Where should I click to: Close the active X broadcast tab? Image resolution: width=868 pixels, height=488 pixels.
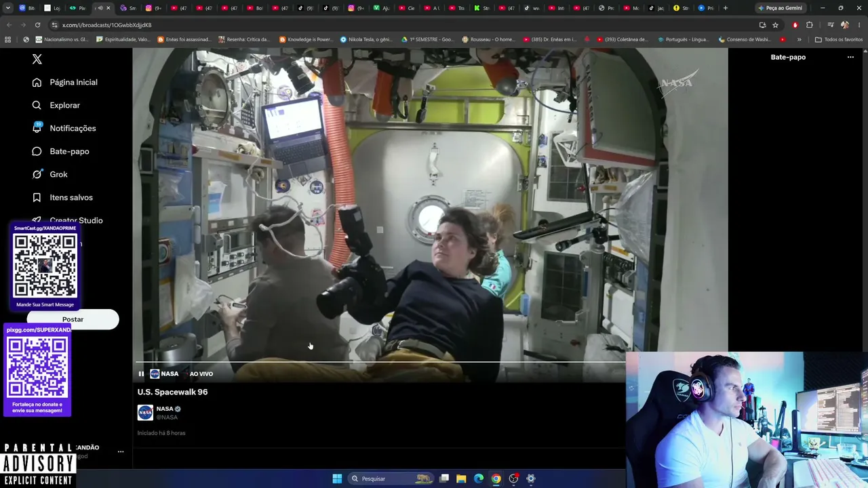tap(108, 8)
